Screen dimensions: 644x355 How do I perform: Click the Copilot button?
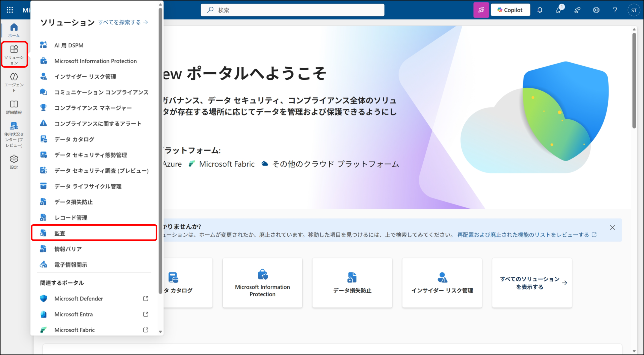click(510, 10)
